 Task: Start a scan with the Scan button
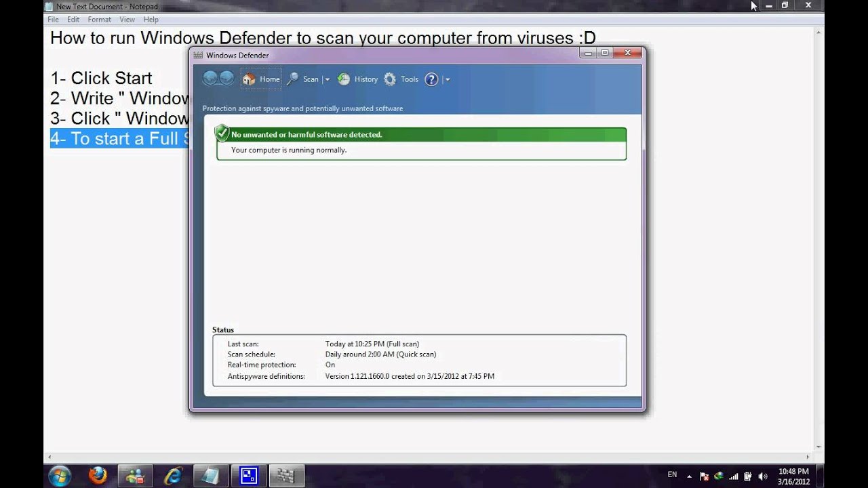click(302, 79)
